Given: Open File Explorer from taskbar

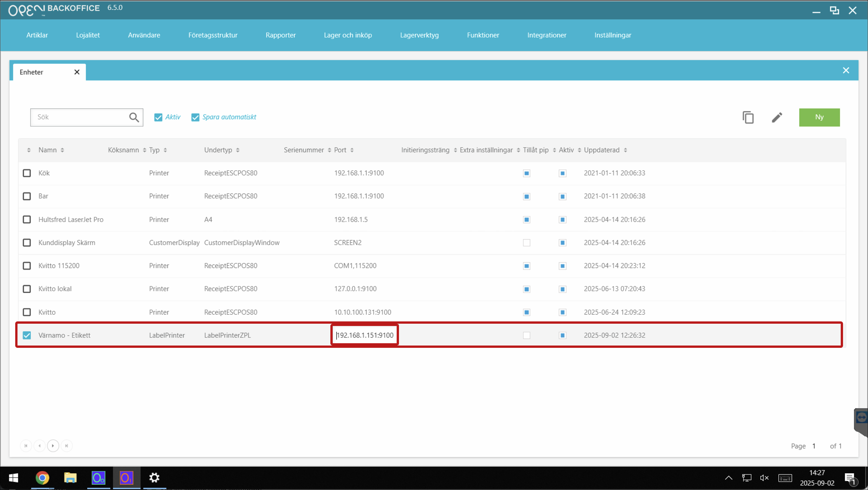Looking at the screenshot, I should point(70,478).
